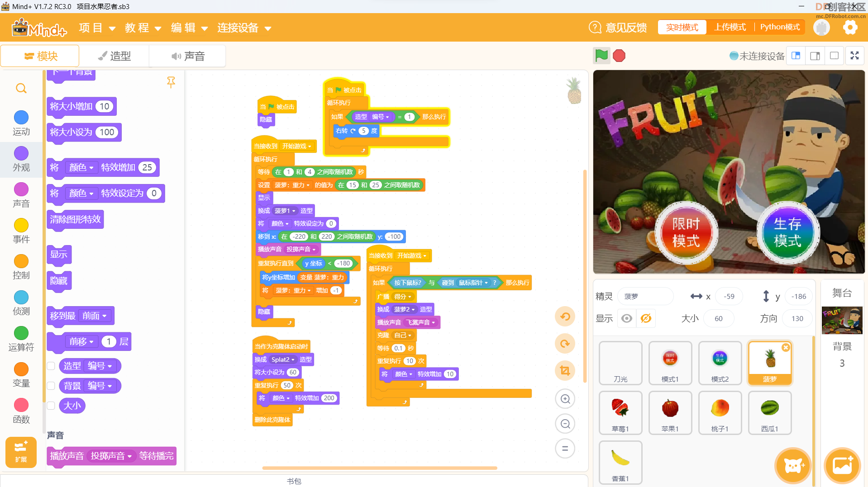
Task: Open 飞溅声音 dropdown in 播放声音 block
Action: (420, 322)
